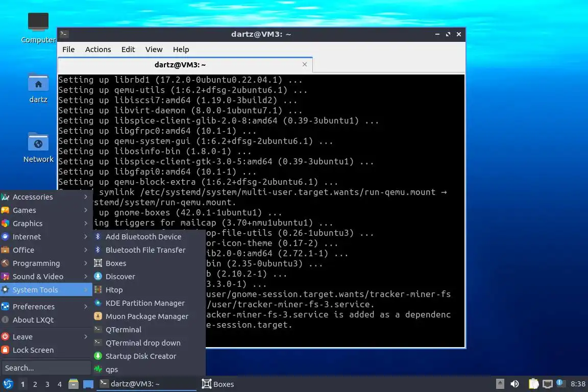Click the removable media eject tray icon
The image size is (588, 392).
500,384
